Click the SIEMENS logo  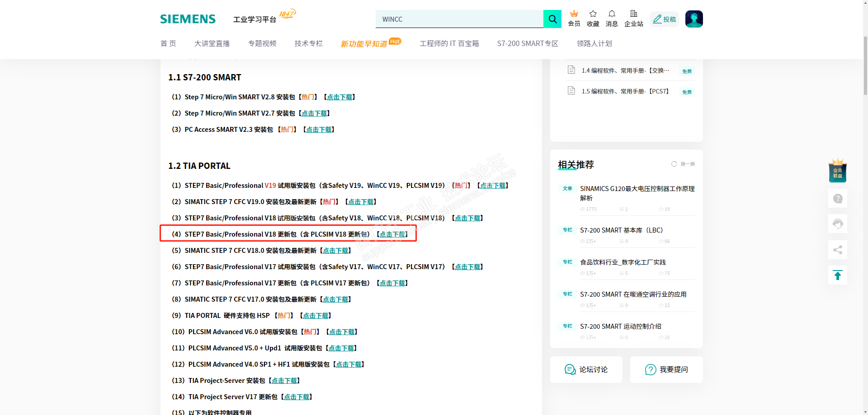[x=188, y=19]
